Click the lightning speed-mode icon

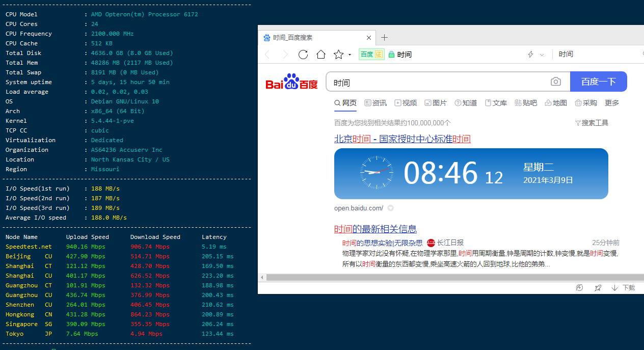(x=530, y=55)
